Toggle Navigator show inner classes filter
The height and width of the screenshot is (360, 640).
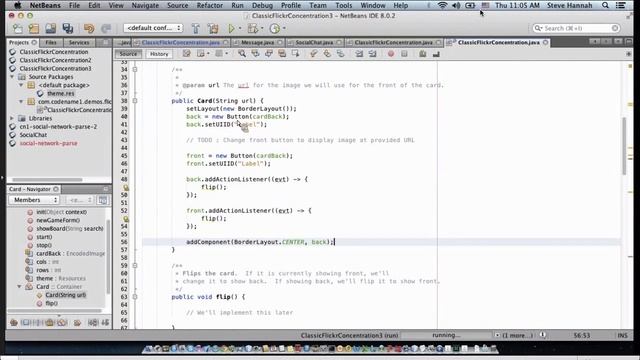click(62, 322)
